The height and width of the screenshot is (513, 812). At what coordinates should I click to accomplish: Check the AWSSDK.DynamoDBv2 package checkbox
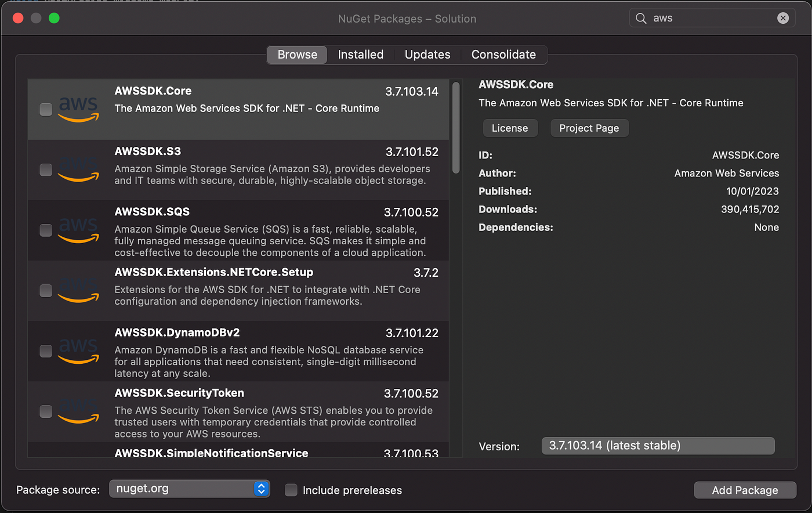pos(46,351)
